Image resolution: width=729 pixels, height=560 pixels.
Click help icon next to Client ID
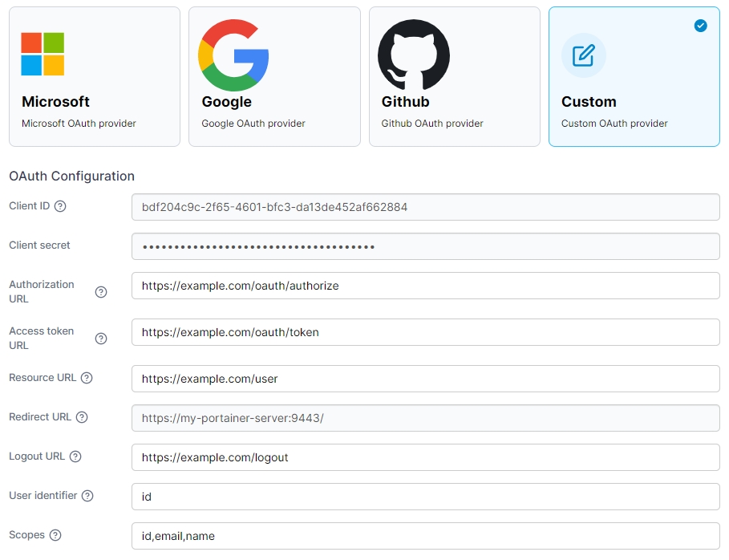pos(60,206)
